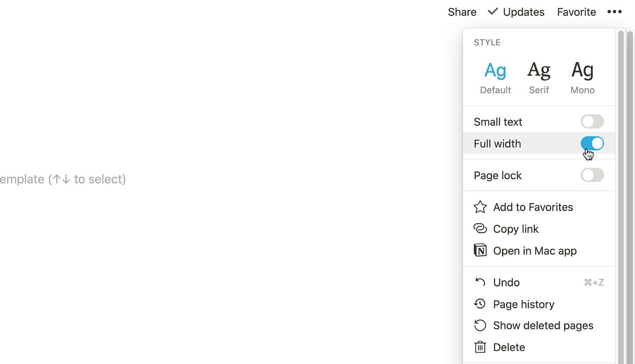
Task: Select the Show deleted pages menu entry
Action: click(x=539, y=325)
